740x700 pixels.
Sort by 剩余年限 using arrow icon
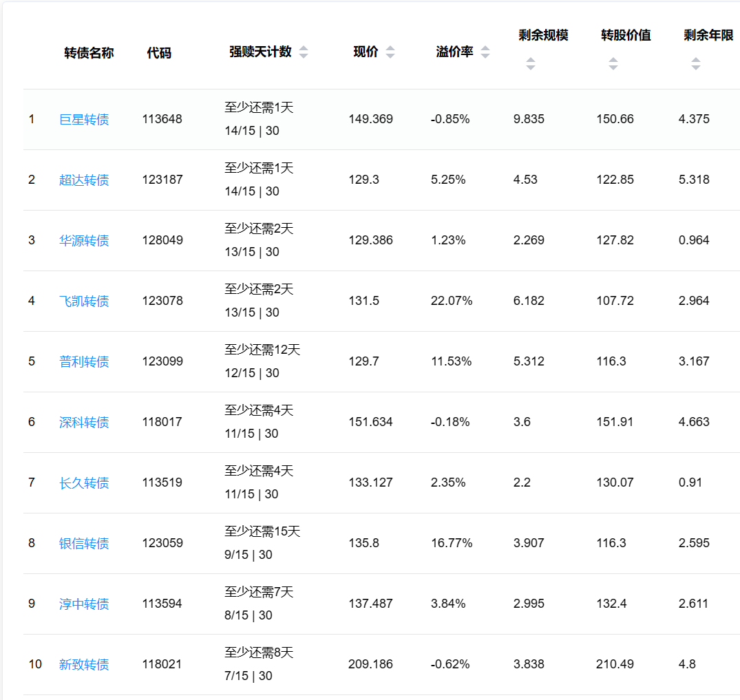(x=696, y=64)
